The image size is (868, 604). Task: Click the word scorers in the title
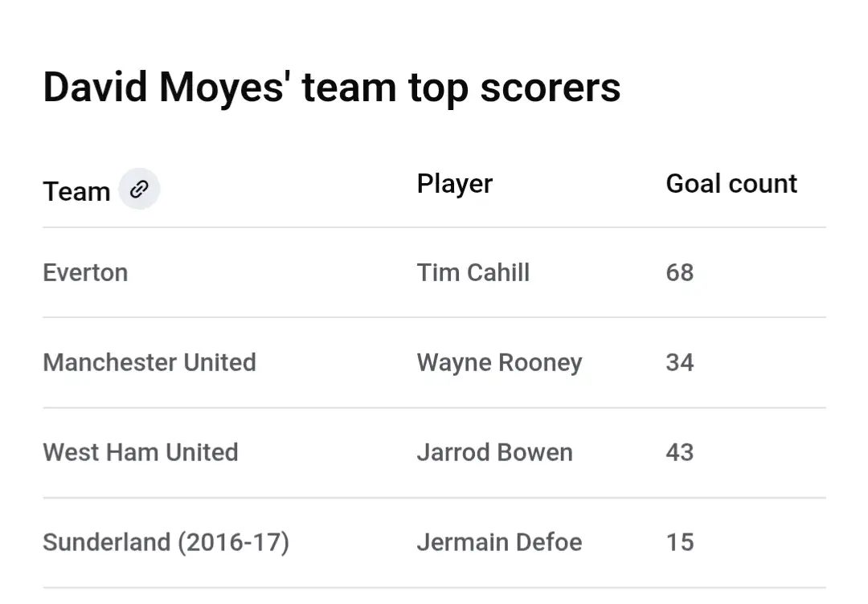coord(550,87)
